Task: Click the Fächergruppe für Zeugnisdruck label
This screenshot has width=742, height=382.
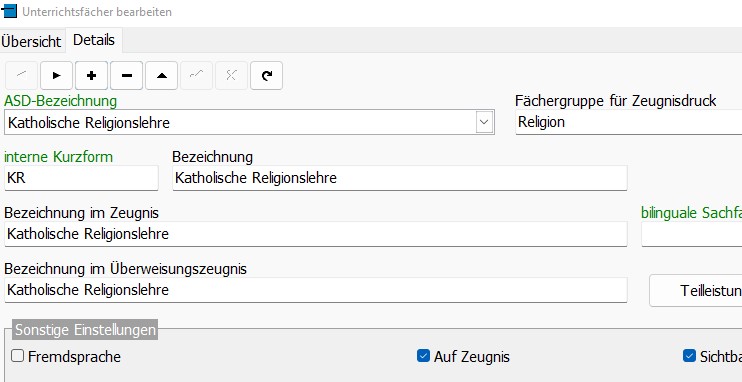Action: tap(616, 100)
